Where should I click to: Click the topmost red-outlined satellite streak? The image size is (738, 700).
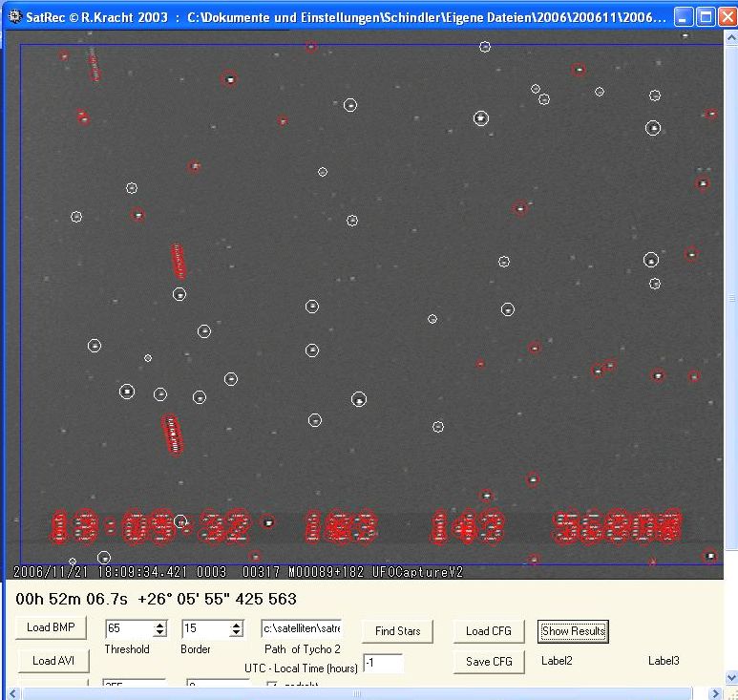click(95, 65)
